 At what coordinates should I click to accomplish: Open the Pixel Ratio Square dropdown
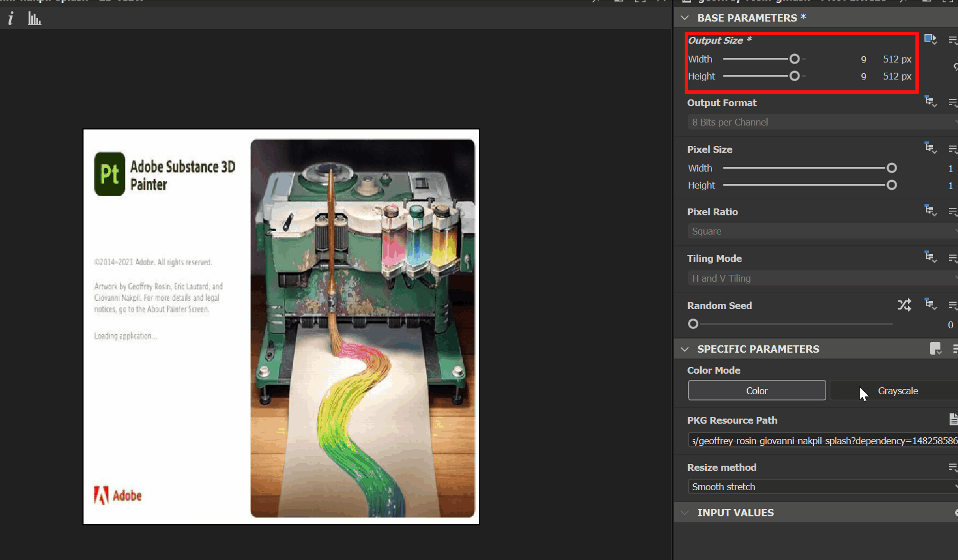pos(823,231)
